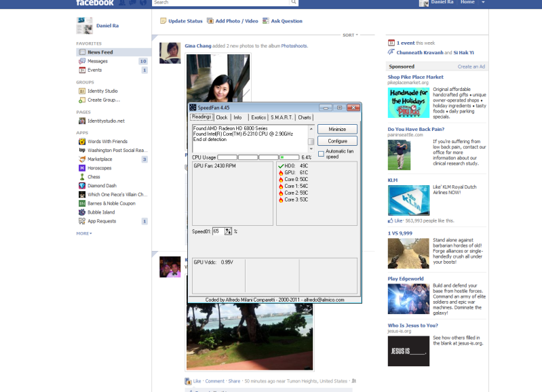Click the Events calendar icon in the sidebar
542x392 pixels.
tap(82, 70)
